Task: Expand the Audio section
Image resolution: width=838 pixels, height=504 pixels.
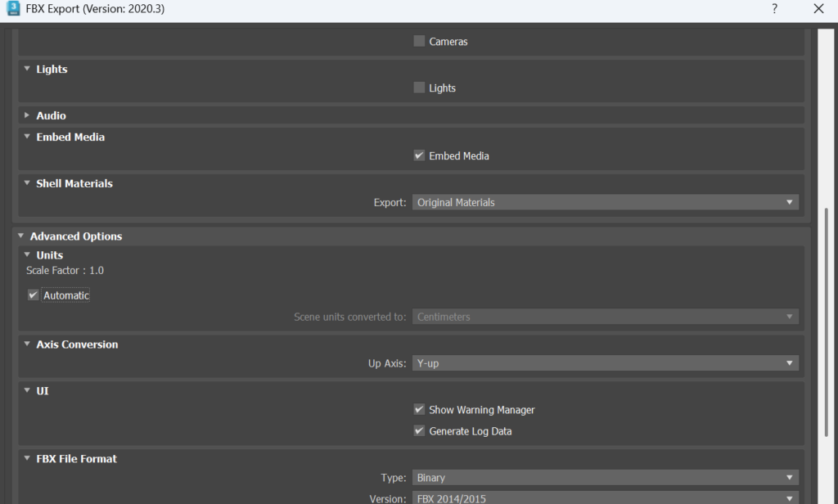Action: pos(27,115)
